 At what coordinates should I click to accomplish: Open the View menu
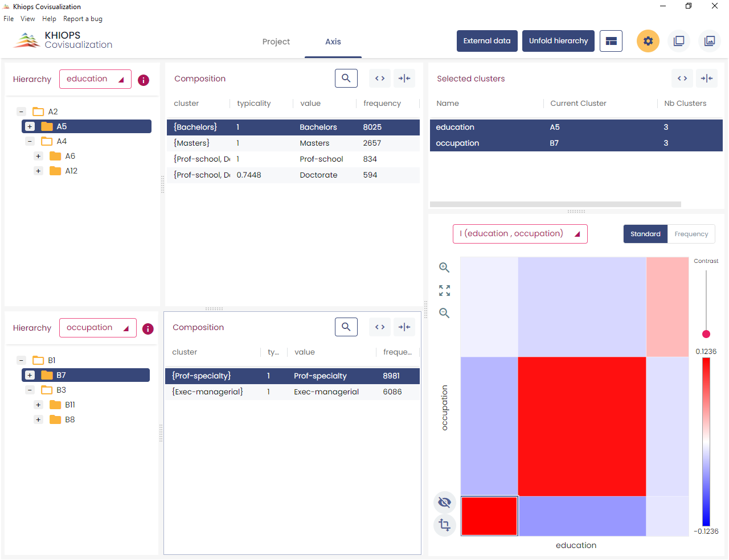pos(27,19)
